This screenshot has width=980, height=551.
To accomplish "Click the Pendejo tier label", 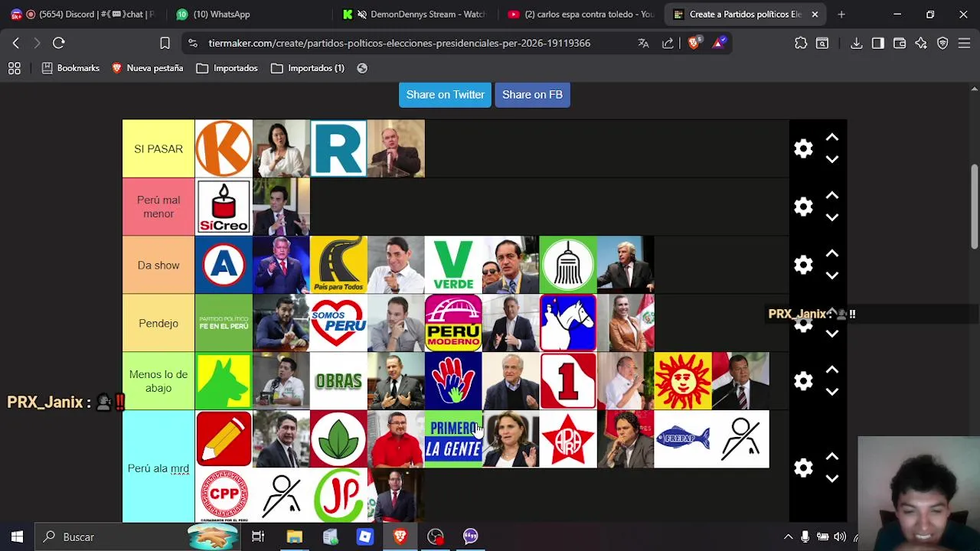I will click(158, 323).
